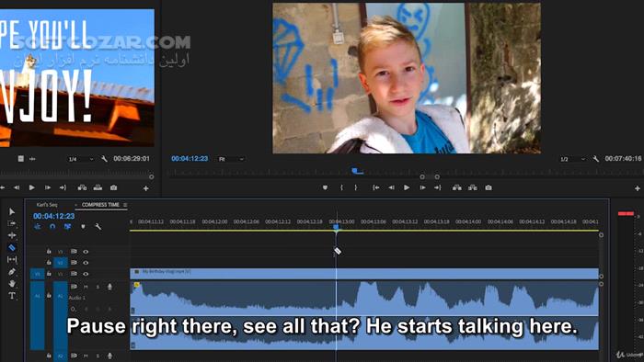Open Program monitor button editor plus
Viewport: 644px width, 362px height.
click(x=637, y=188)
